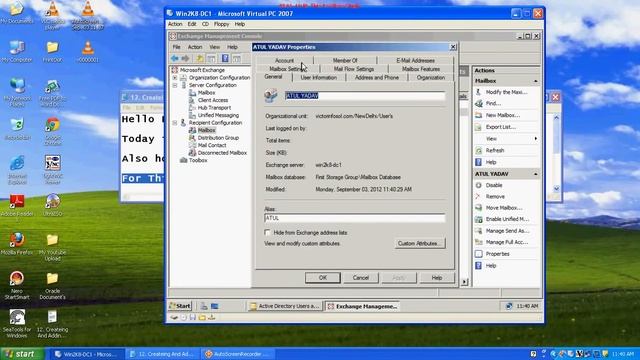Viewport: 640px width, 360px height.
Task: Open Floppy menu in Virtual PC
Action: [x=222, y=24]
